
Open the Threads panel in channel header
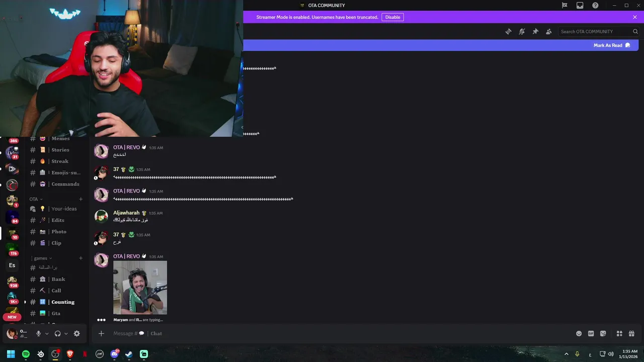pos(508,31)
